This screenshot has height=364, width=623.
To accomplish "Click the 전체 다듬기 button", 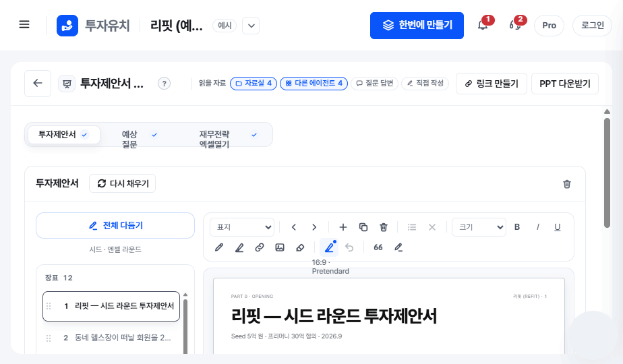I will point(115,226).
